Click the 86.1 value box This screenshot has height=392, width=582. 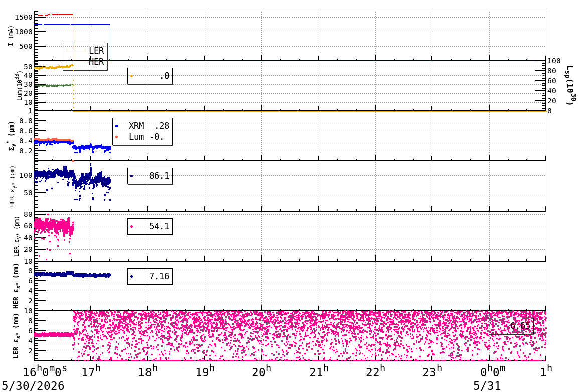150,176
